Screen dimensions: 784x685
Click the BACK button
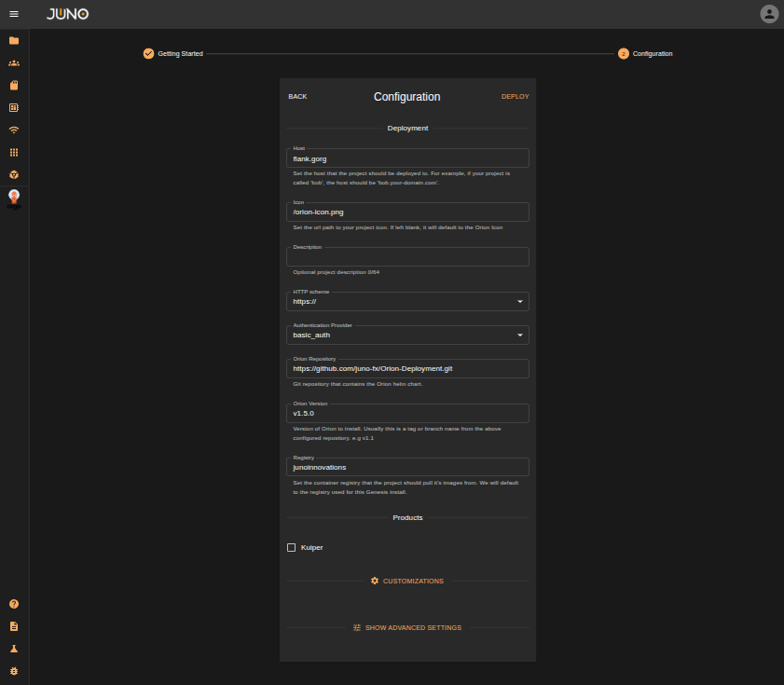coord(297,96)
